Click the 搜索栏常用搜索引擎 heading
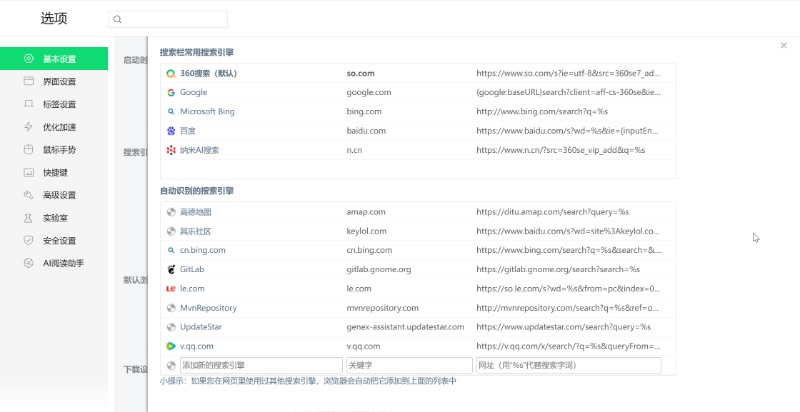Viewport: 800px width, 412px height. click(196, 53)
